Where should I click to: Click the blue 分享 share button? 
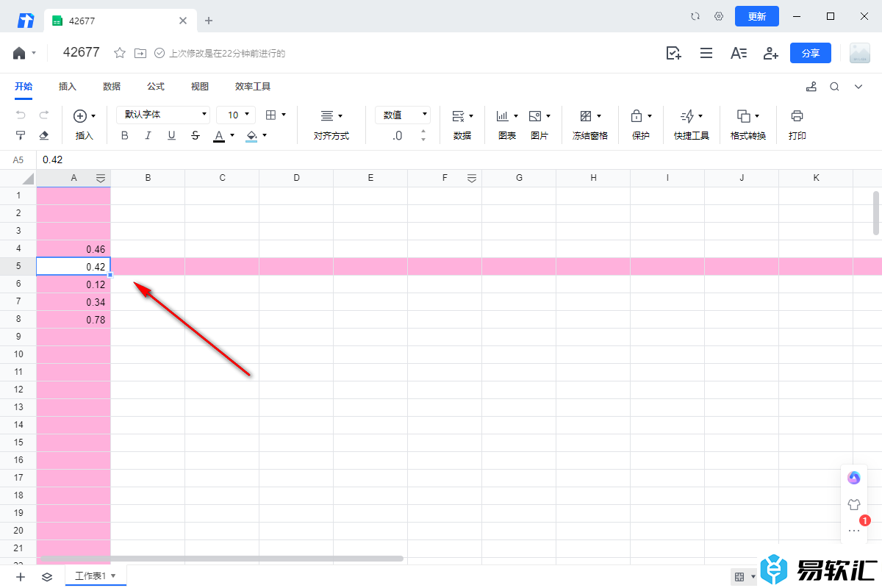811,53
